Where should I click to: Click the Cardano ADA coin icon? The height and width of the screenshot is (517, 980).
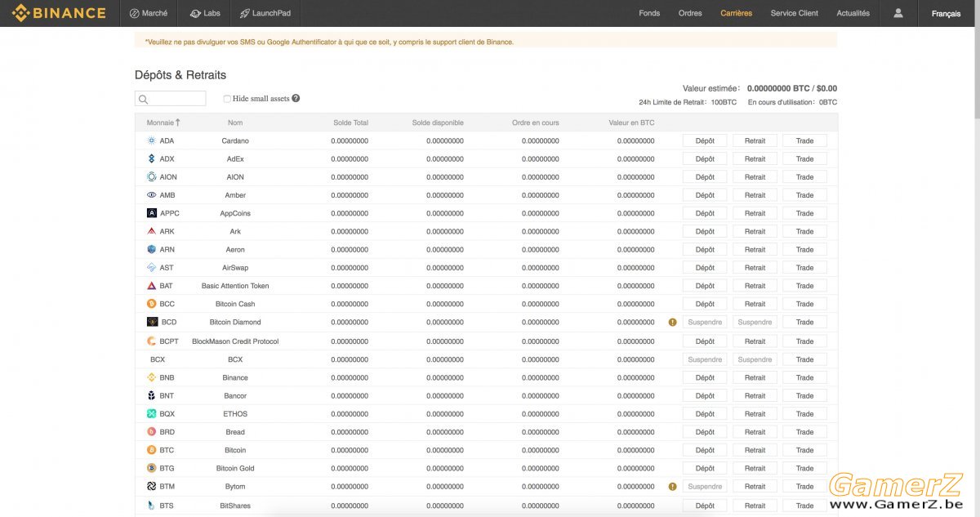(x=151, y=140)
